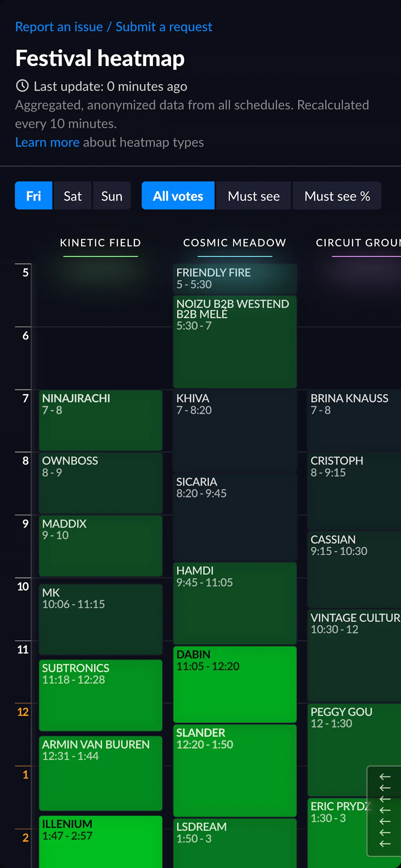Switch to the Saturday schedule
The height and width of the screenshot is (868, 401).
coord(72,196)
